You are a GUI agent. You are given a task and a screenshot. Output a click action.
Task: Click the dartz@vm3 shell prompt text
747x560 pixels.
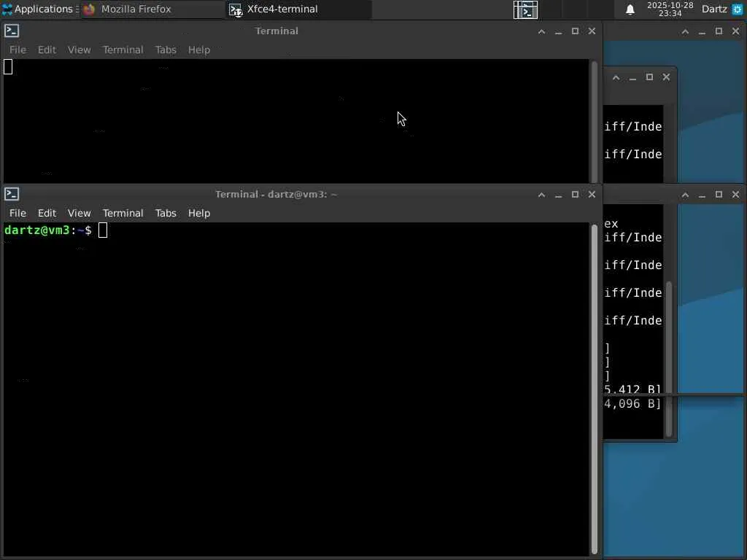coord(47,230)
